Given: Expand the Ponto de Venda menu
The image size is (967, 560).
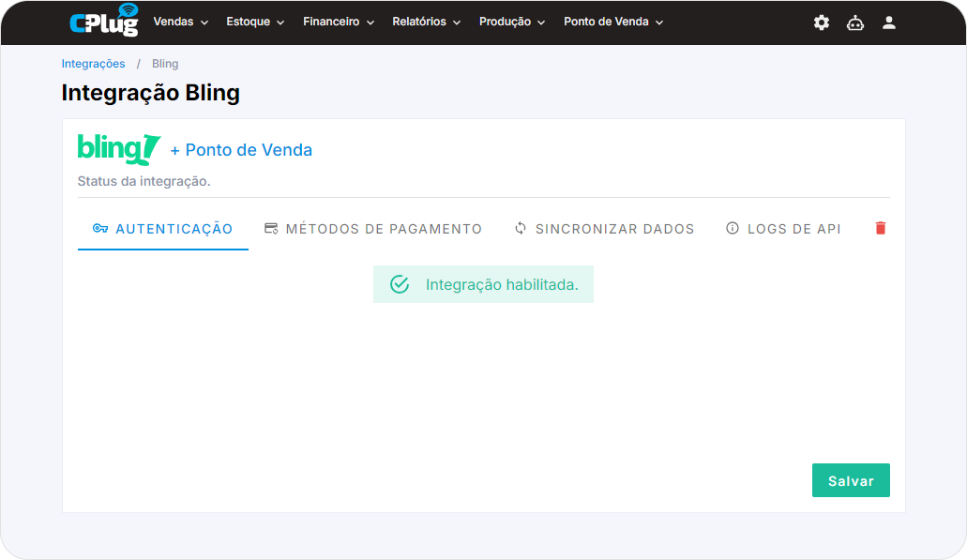Looking at the screenshot, I should click(613, 22).
